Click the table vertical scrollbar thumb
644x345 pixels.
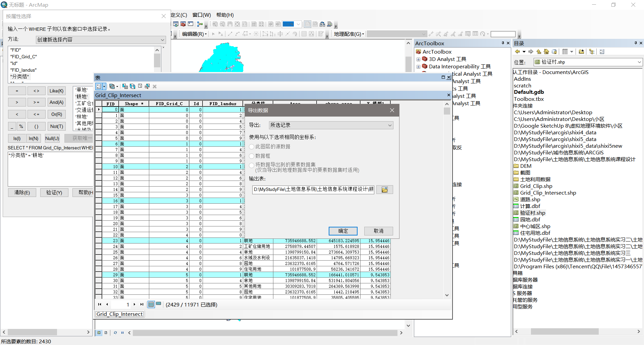[x=447, y=111]
